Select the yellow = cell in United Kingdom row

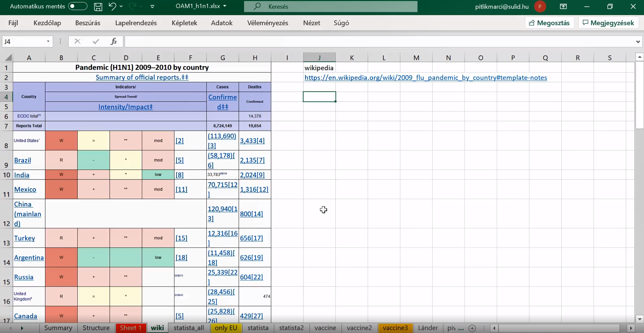tap(93, 296)
